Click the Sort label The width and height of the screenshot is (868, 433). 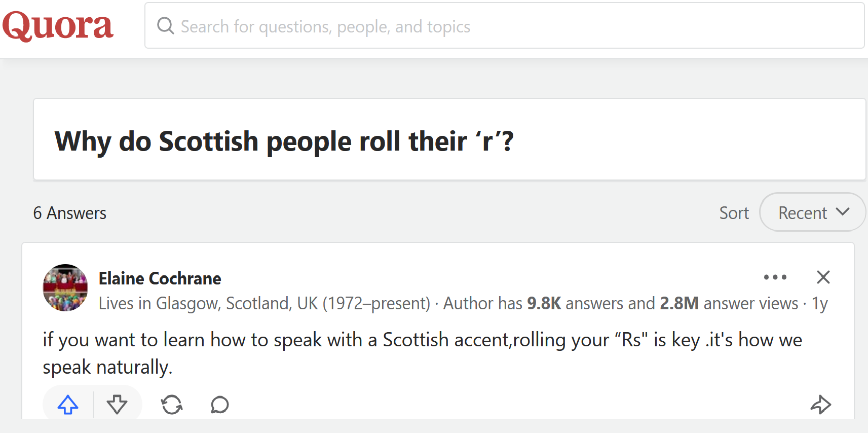[734, 213]
